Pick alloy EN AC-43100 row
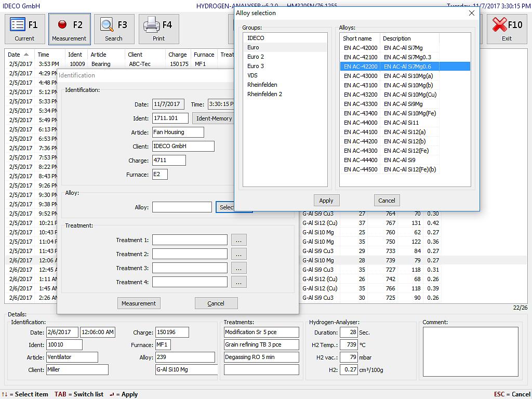The height and width of the screenshot is (399, 532). point(361,85)
